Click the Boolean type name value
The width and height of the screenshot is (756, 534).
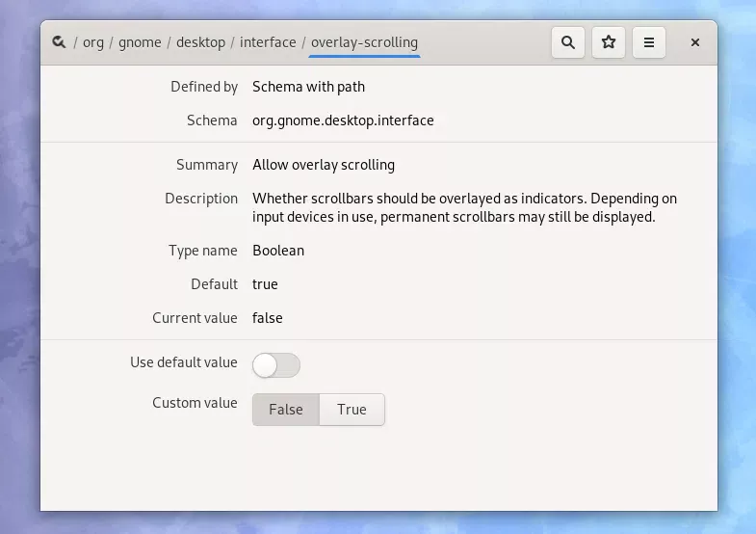pos(278,251)
